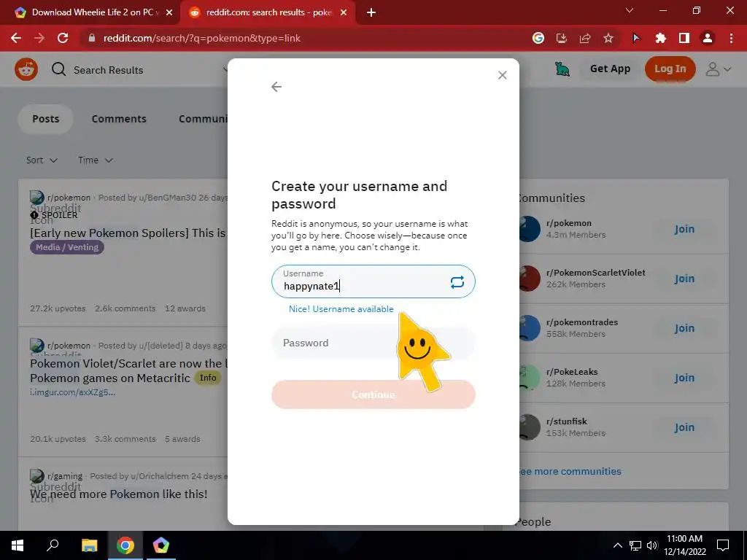Bookmark the page with the star icon

(x=608, y=38)
